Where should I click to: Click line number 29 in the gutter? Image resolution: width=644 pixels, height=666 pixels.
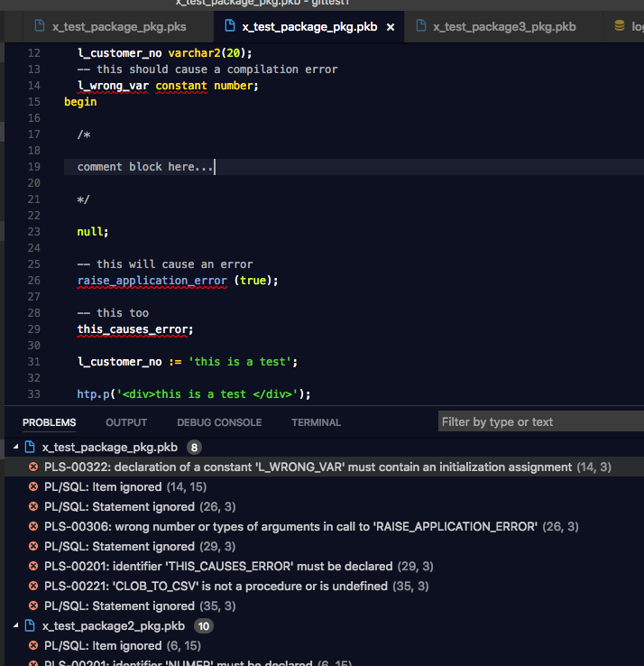(x=34, y=329)
